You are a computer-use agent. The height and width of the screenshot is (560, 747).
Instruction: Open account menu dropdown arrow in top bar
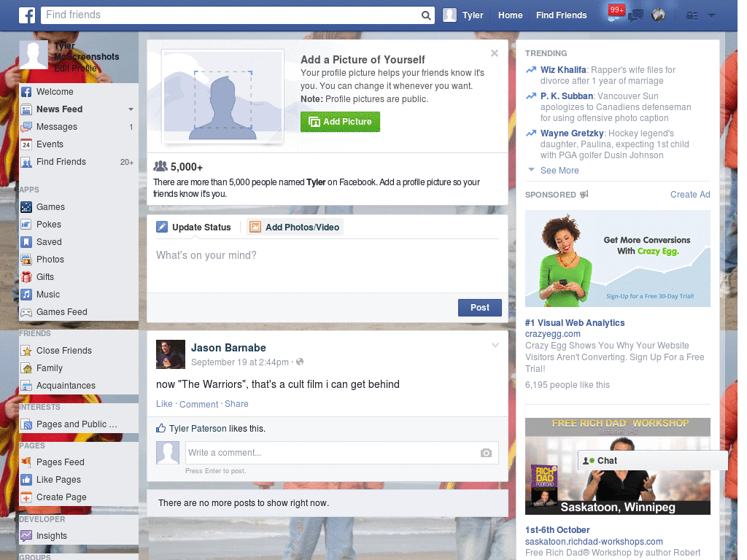[x=711, y=16]
